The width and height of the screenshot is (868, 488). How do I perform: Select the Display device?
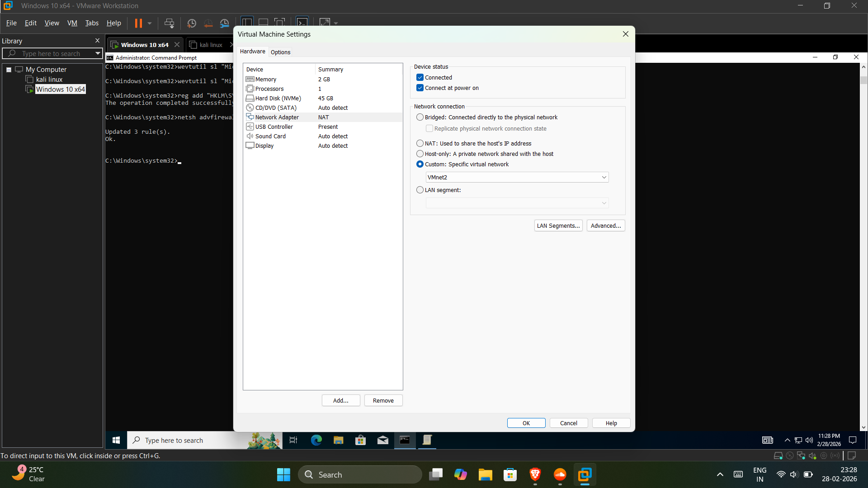point(323,145)
